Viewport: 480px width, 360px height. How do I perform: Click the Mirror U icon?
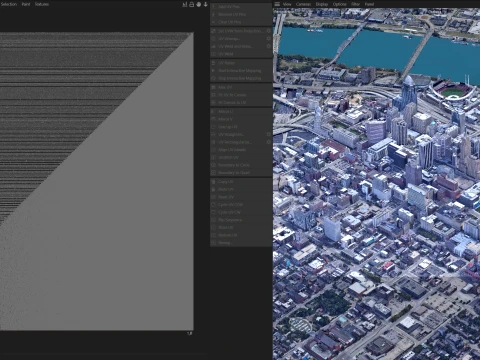pyautogui.click(x=213, y=111)
